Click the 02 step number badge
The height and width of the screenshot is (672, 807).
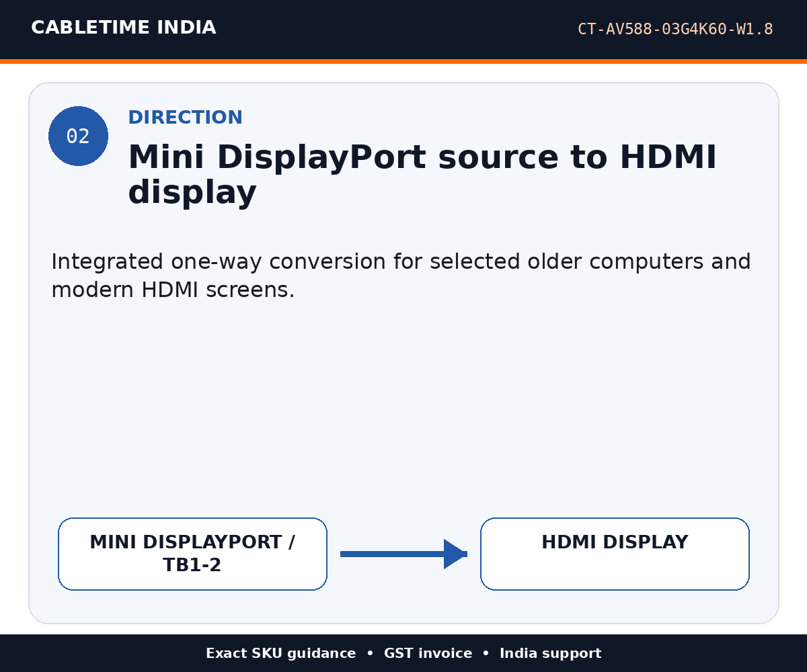(x=78, y=136)
